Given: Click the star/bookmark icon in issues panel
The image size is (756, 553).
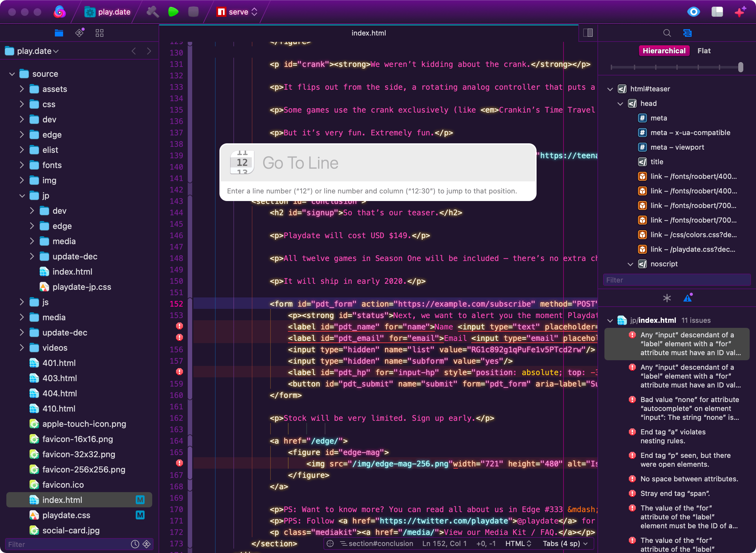Looking at the screenshot, I should click(x=666, y=298).
